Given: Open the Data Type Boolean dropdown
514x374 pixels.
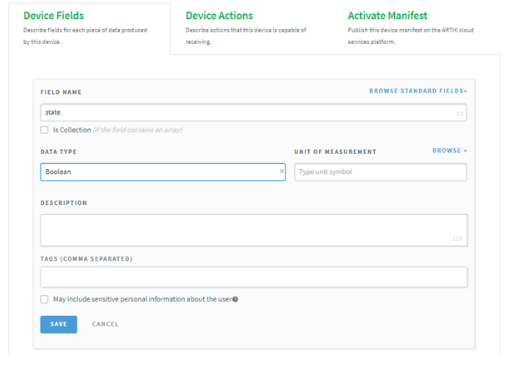Looking at the screenshot, I should coord(163,172).
